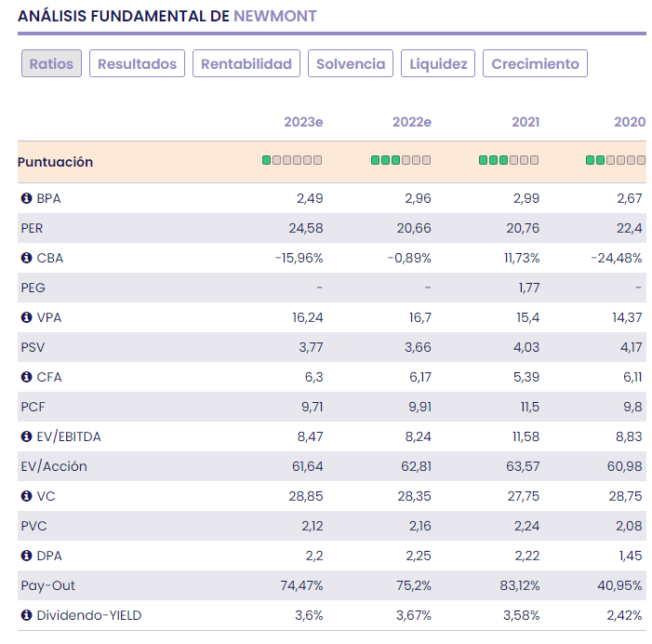
Task: Click the NEWMONT company name link
Action: pyautogui.click(x=274, y=16)
